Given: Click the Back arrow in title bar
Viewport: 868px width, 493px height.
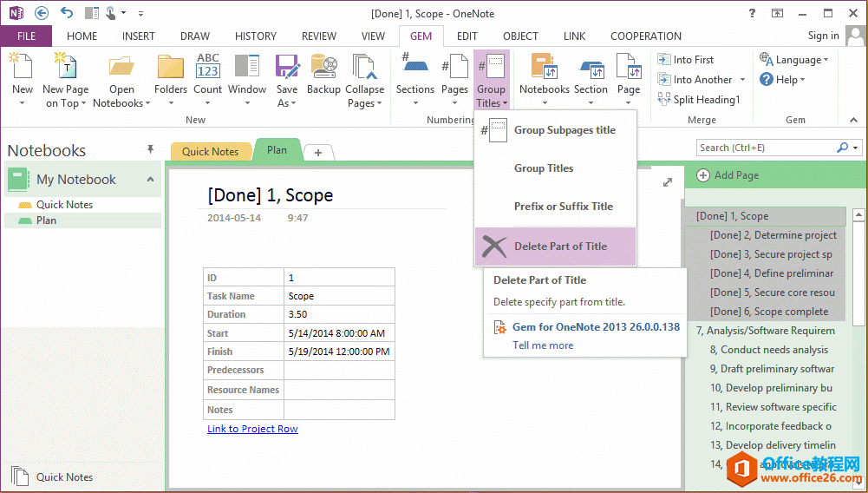Looking at the screenshot, I should [42, 13].
